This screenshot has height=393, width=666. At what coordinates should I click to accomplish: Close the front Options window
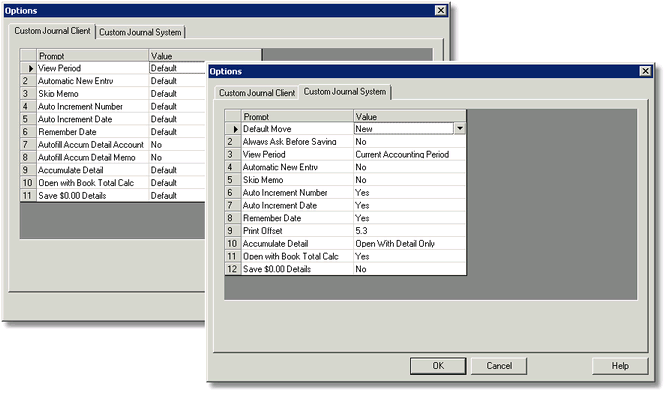[645, 71]
